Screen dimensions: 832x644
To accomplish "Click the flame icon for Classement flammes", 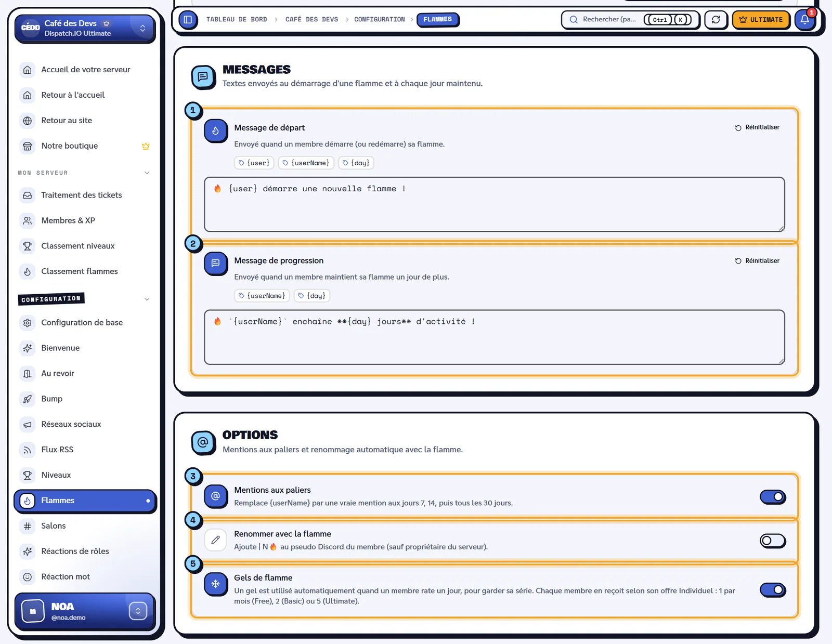I will (x=28, y=271).
